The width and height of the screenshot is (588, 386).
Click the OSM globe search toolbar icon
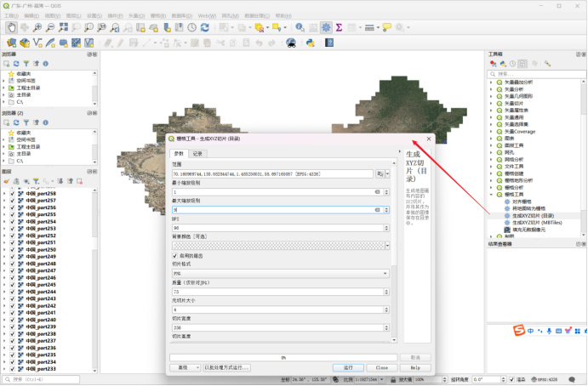point(291,43)
